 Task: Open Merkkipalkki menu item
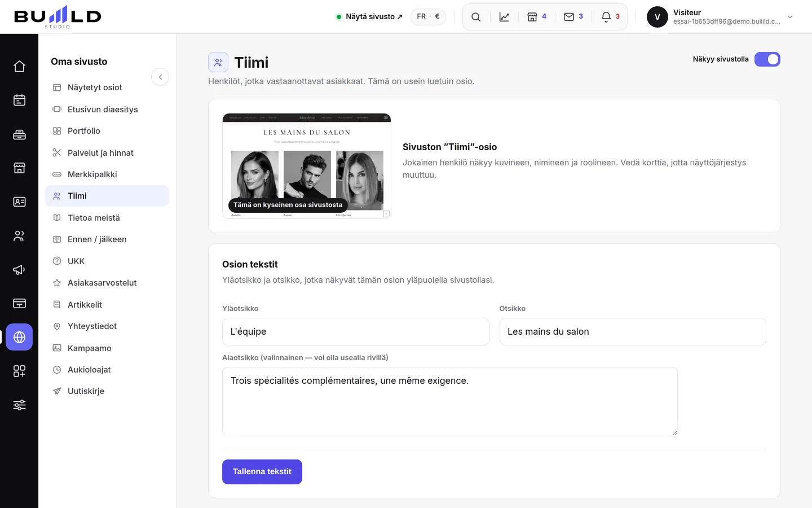[107, 174]
